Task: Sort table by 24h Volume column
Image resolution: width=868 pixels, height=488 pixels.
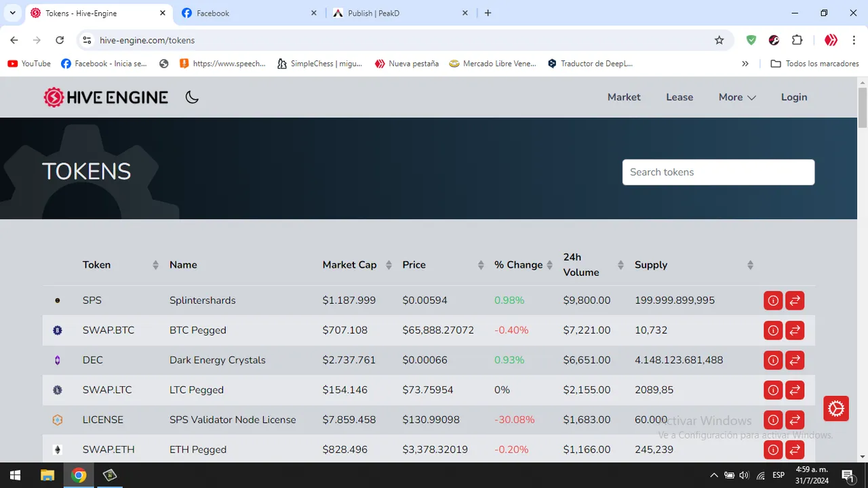Action: pyautogui.click(x=621, y=265)
